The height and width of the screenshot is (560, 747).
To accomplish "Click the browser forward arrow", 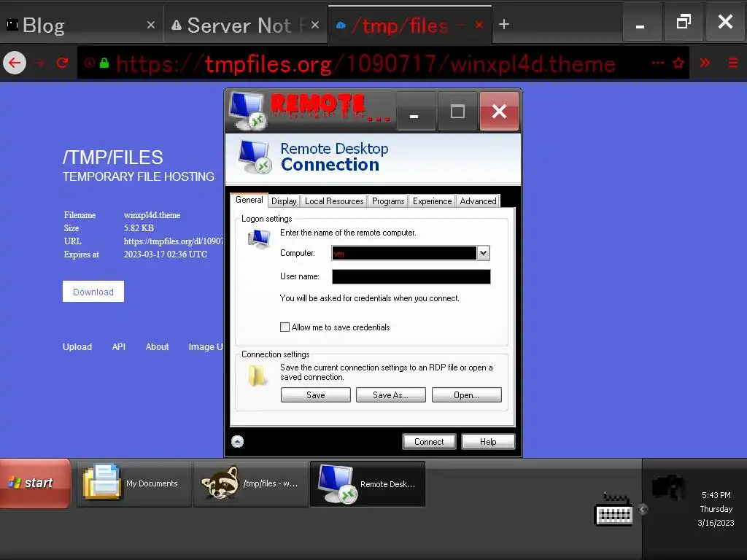I will pos(39,63).
